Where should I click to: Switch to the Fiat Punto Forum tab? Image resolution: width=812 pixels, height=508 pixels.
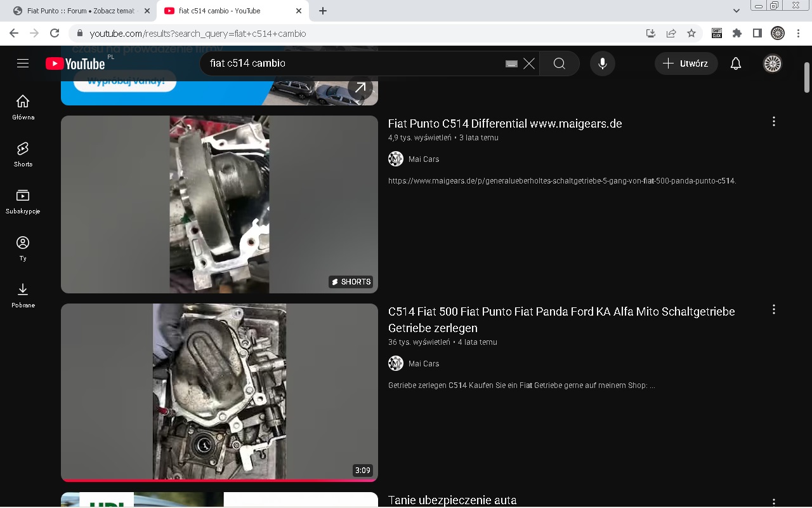pos(79,11)
